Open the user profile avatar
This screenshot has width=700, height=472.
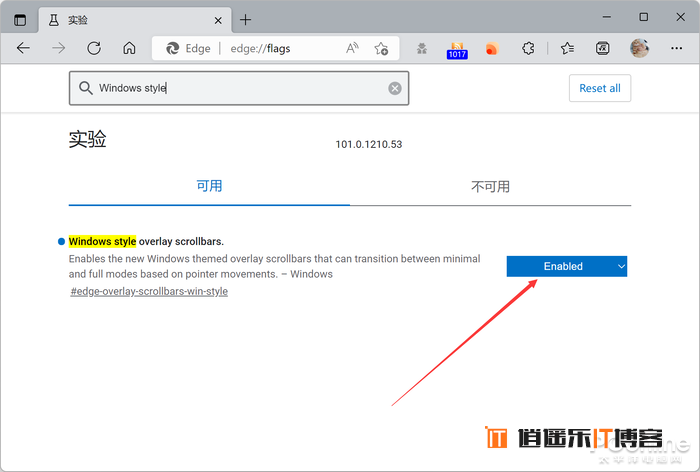coord(639,48)
